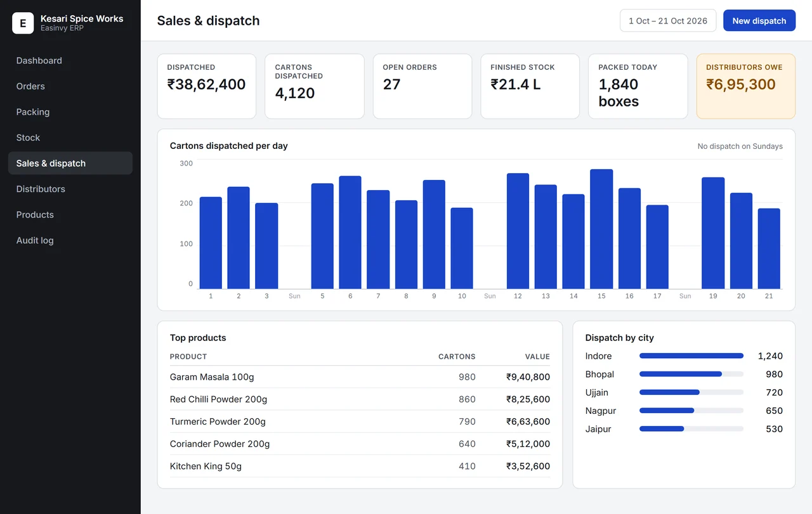This screenshot has width=812, height=514.
Task: Click the Kesari Spice Works logo icon
Action: pos(23,23)
